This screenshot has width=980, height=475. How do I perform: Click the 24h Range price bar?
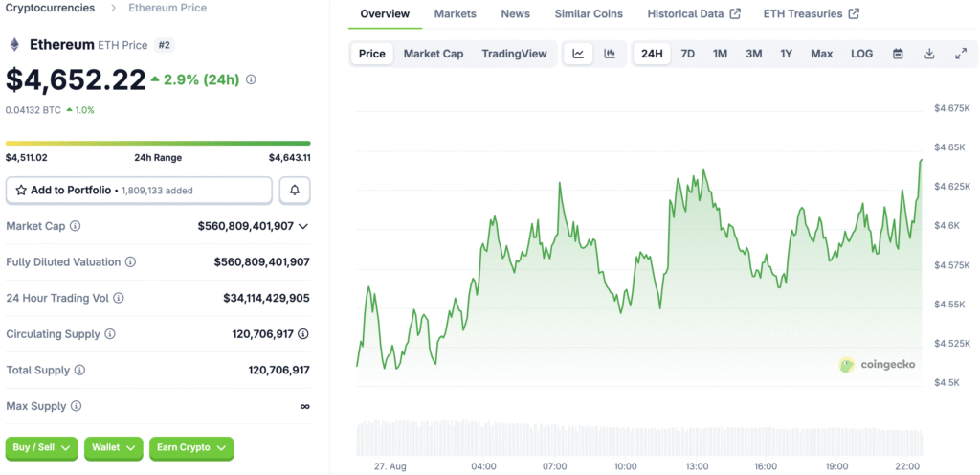[158, 144]
